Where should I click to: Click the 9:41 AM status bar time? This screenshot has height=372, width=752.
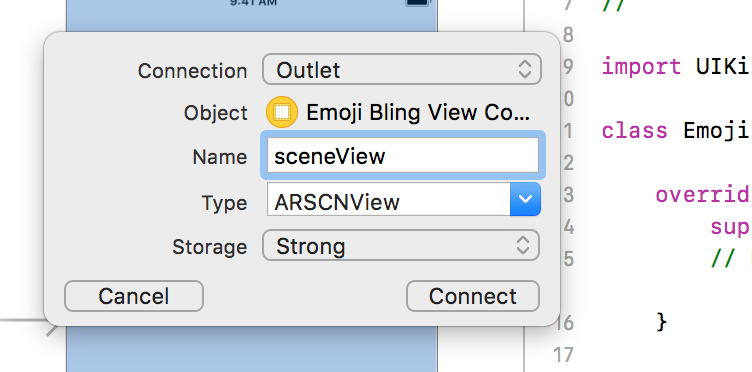[x=253, y=2]
